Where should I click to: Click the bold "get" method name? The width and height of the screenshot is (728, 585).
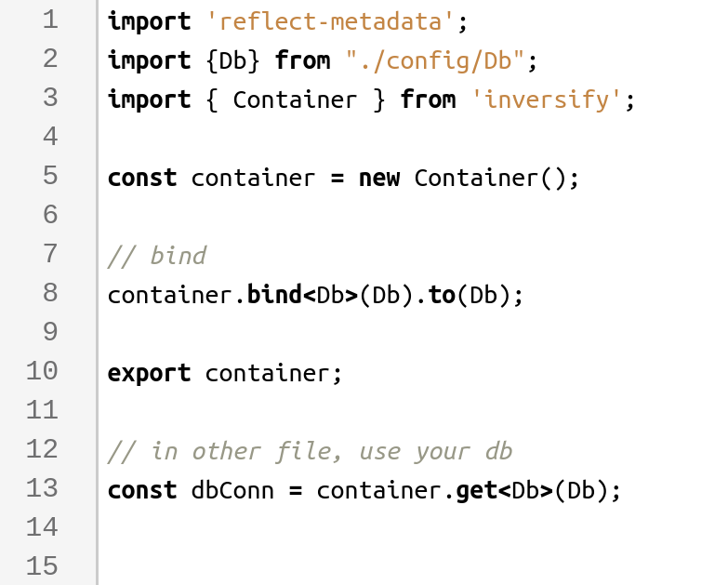pos(476,490)
